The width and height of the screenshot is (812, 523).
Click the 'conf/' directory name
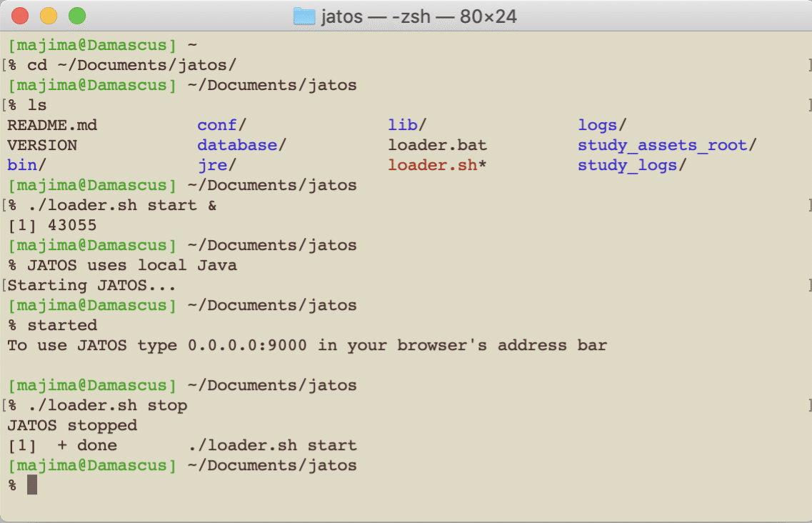(221, 126)
